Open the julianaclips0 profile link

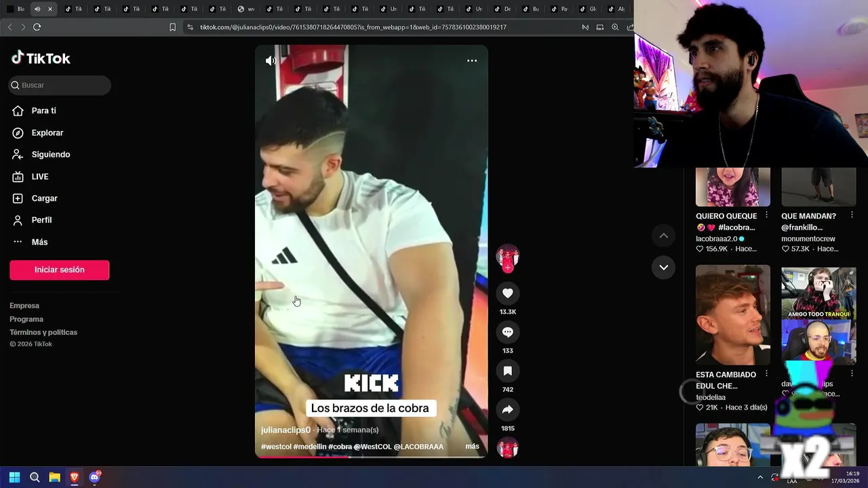(285, 430)
